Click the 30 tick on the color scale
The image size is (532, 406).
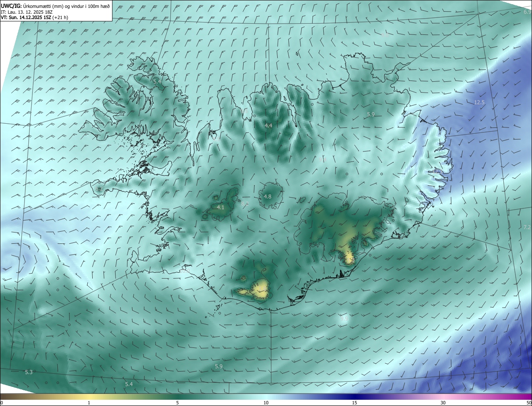443,403
